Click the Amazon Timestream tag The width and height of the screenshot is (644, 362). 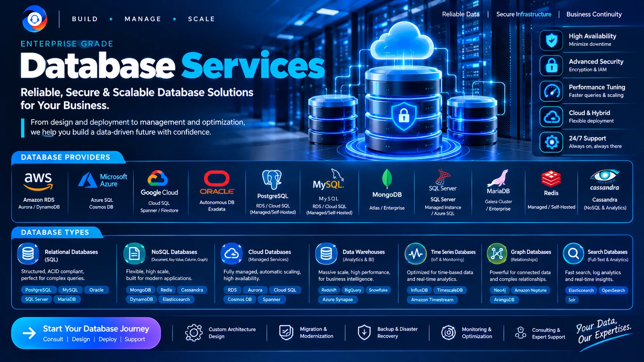pyautogui.click(x=432, y=300)
